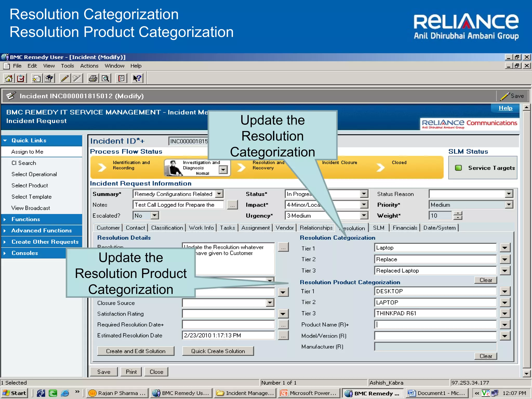Viewport: 532px width, 399px height.
Task: Switch to the Assignment tab
Action: pyautogui.click(x=256, y=228)
